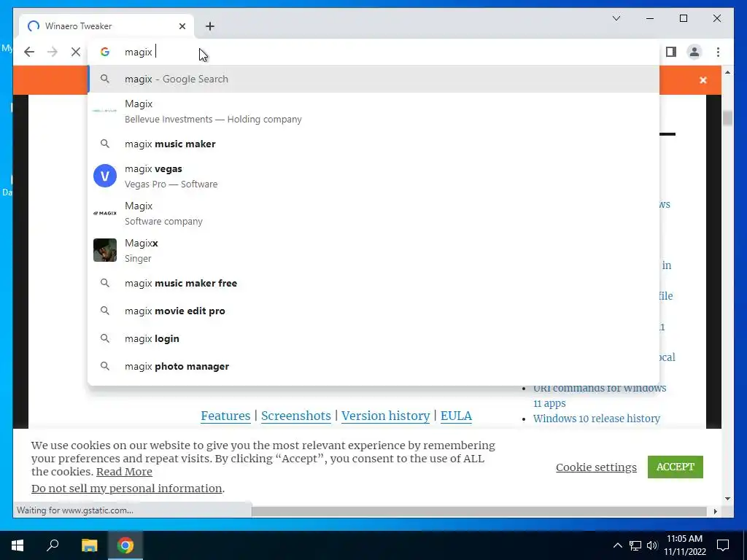Image resolution: width=747 pixels, height=560 pixels.
Task: Select the Magixx Singer suggestion
Action: point(373,251)
